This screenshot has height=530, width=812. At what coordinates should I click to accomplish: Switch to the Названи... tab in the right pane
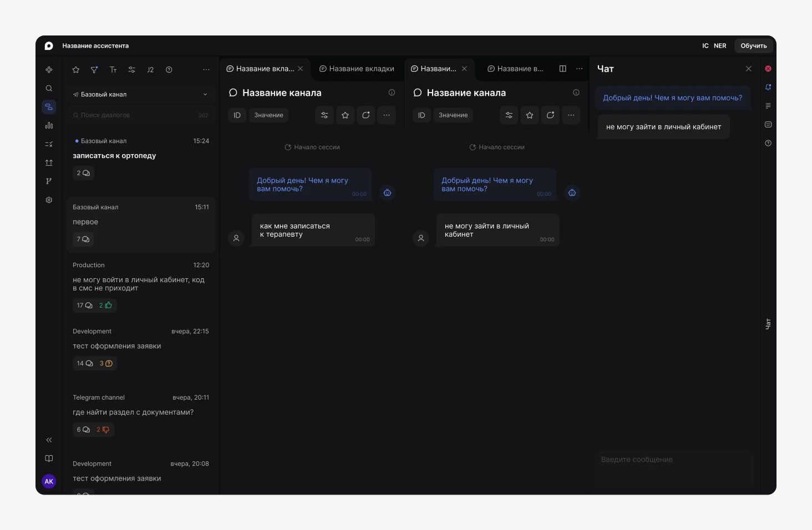433,69
